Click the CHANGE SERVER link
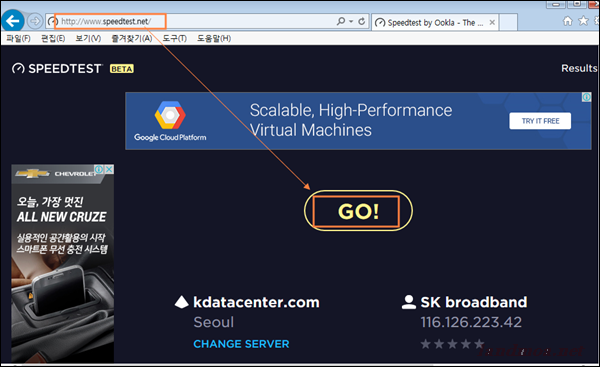600x367 pixels. 241,344
